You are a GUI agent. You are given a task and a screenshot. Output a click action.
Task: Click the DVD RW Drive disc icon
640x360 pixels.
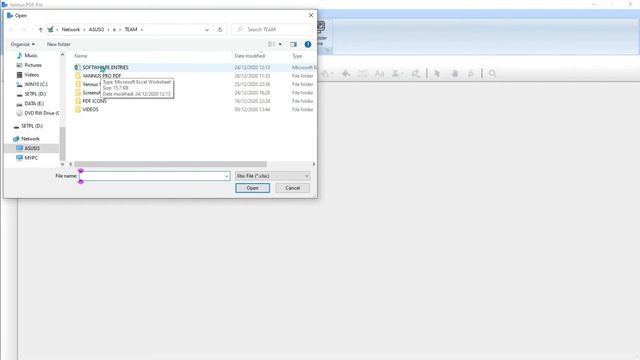tap(19, 113)
